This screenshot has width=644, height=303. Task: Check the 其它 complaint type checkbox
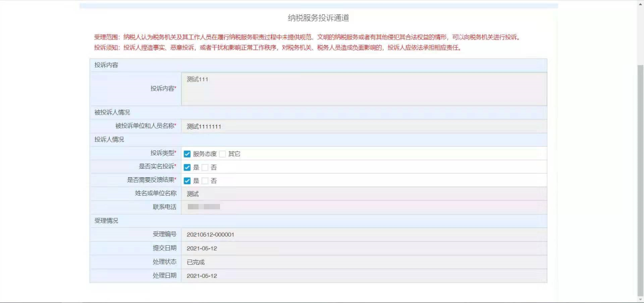(222, 154)
